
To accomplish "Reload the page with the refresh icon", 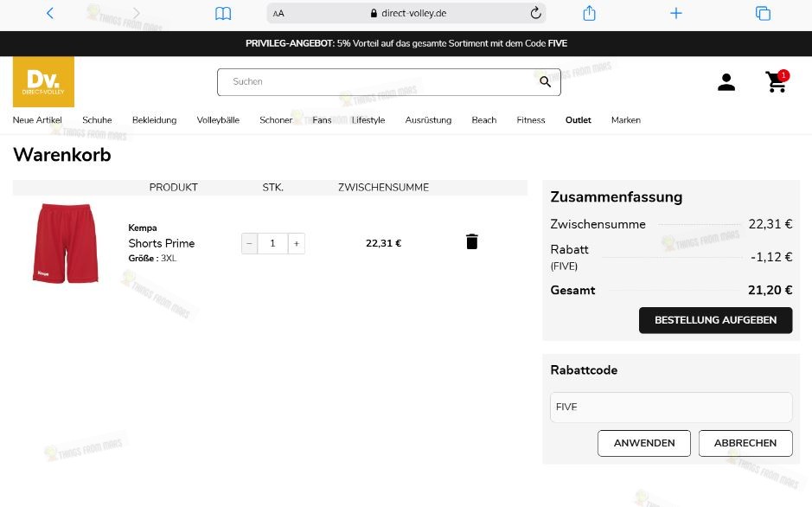I will click(x=535, y=13).
